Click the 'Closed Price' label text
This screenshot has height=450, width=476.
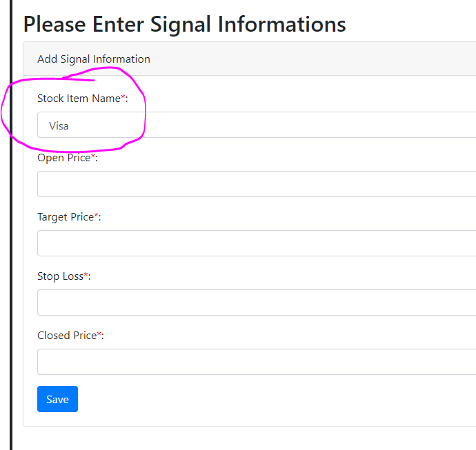pyautogui.click(x=66, y=336)
